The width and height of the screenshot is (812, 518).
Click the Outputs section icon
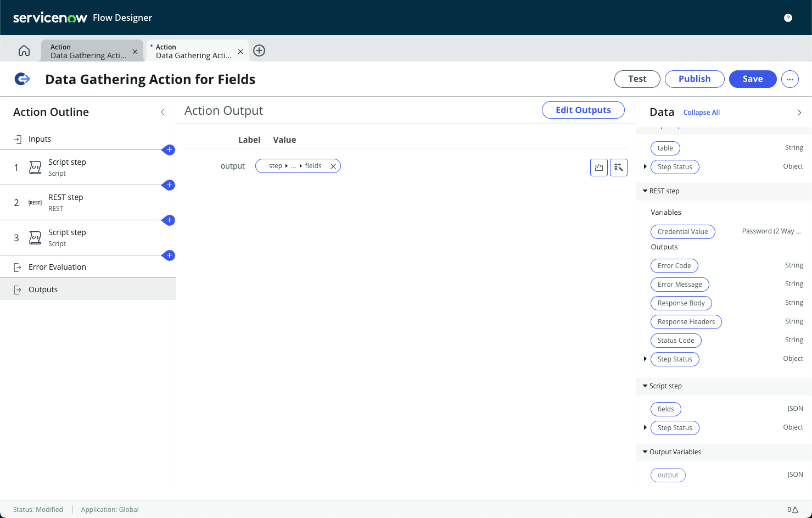18,289
